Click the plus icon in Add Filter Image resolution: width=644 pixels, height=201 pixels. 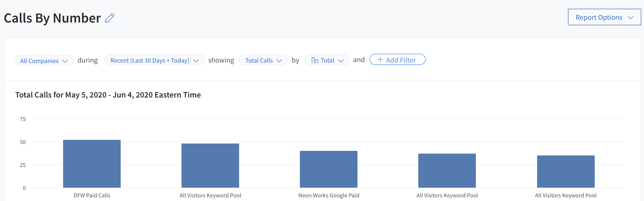click(x=380, y=60)
